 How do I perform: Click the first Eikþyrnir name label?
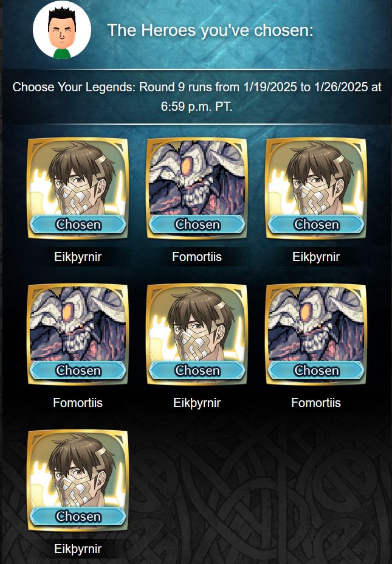pos(78,257)
